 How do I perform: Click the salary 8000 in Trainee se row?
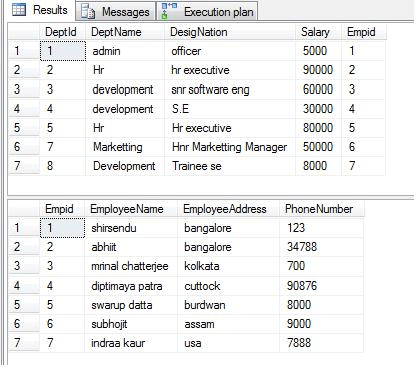point(318,166)
